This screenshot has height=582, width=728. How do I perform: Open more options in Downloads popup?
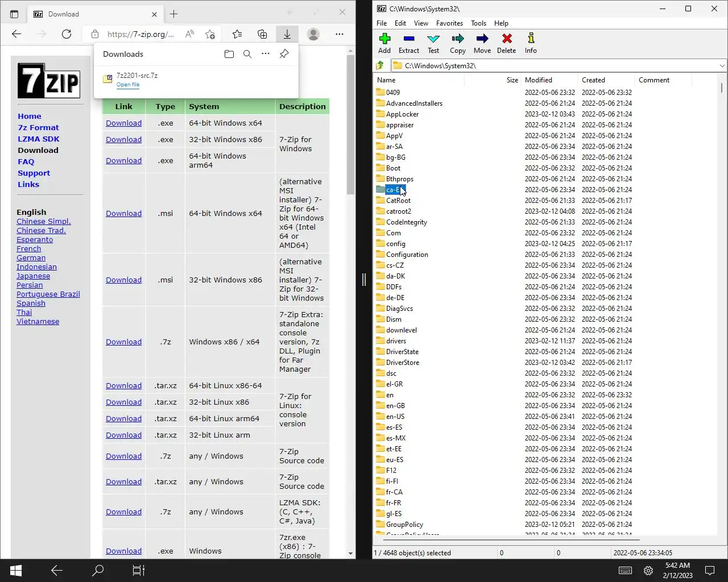266,54
